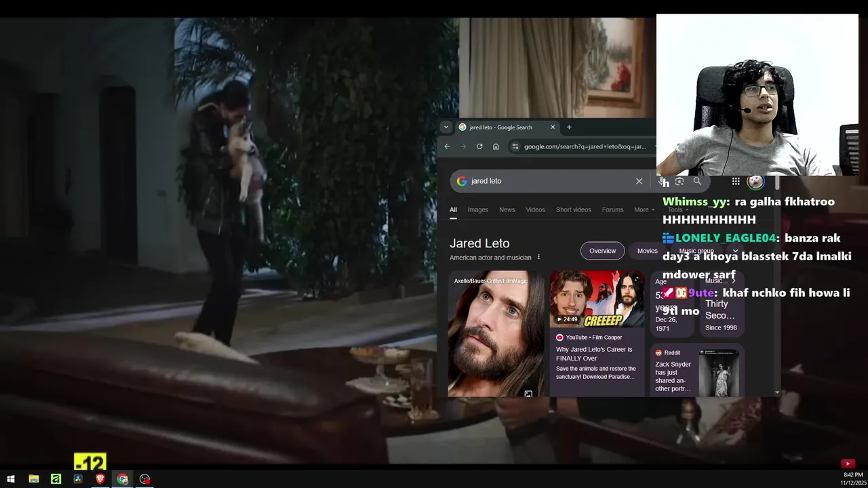Switch to Videos results tab
This screenshot has height=488, width=868.
pyautogui.click(x=535, y=210)
